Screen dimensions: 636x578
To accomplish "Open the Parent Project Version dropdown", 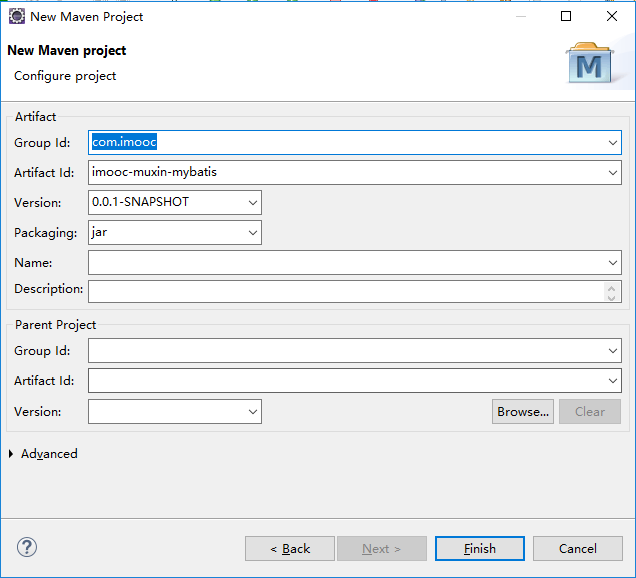I will pyautogui.click(x=252, y=411).
